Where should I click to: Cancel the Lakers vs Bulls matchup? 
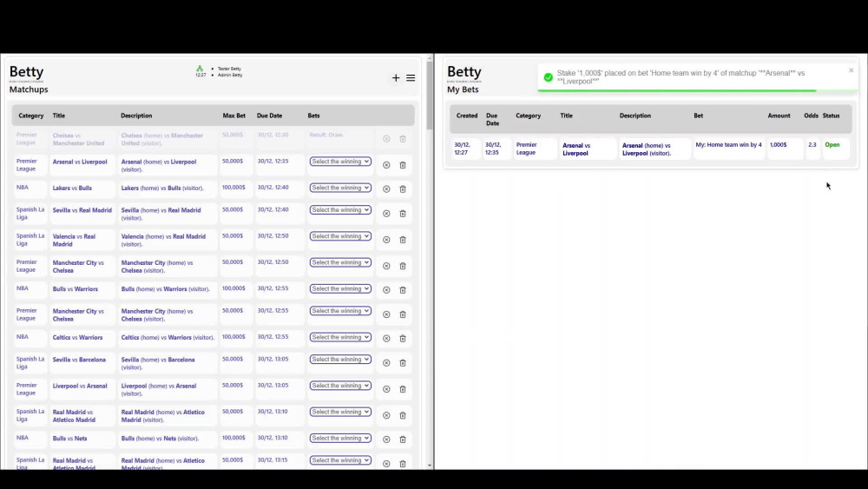[x=386, y=188]
